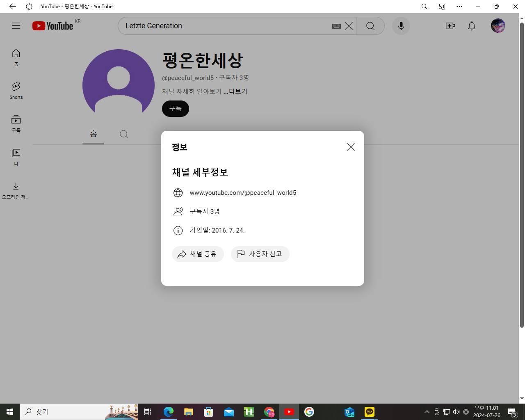Open the volume control in the tray
525x420 pixels.
(x=456, y=412)
